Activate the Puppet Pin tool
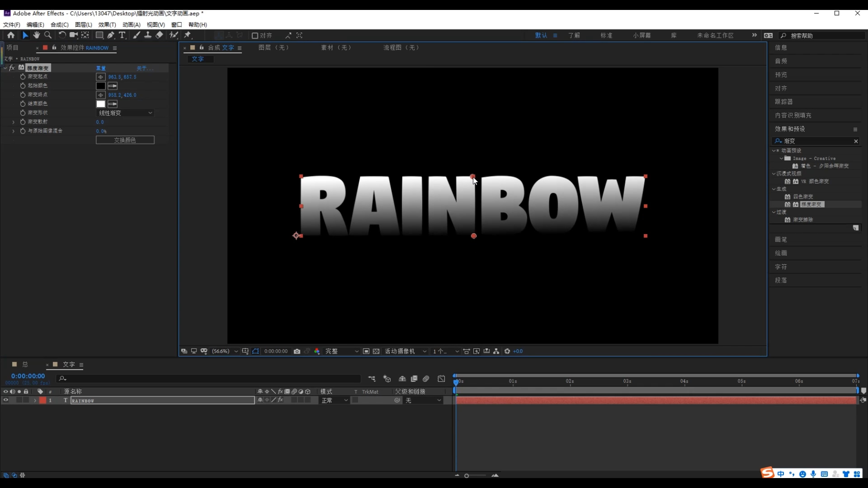 click(x=188, y=35)
